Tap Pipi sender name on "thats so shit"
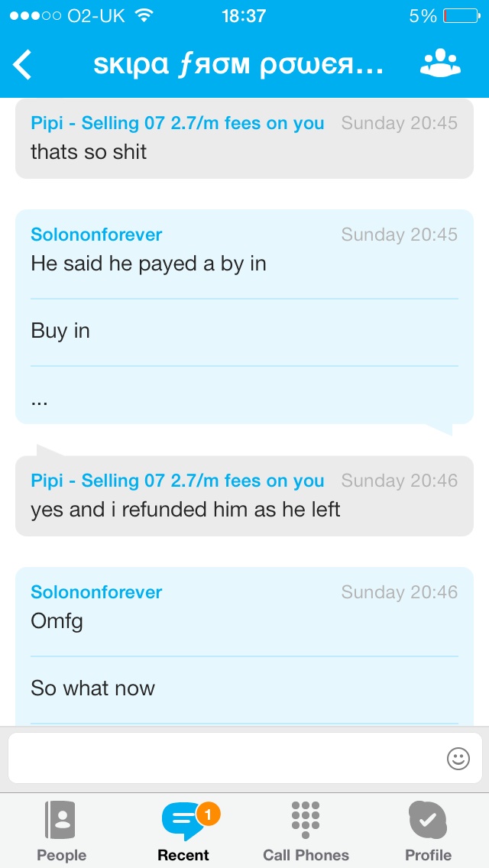Image resolution: width=489 pixels, height=868 pixels. point(177,123)
